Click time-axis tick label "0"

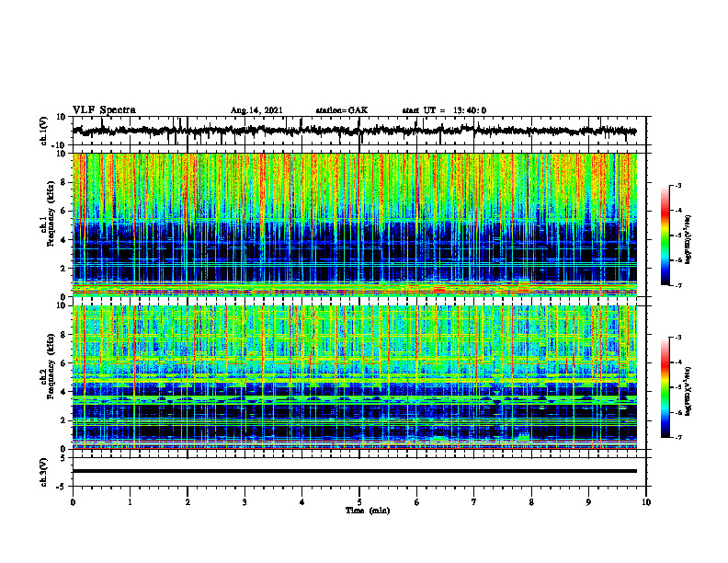coord(73,502)
